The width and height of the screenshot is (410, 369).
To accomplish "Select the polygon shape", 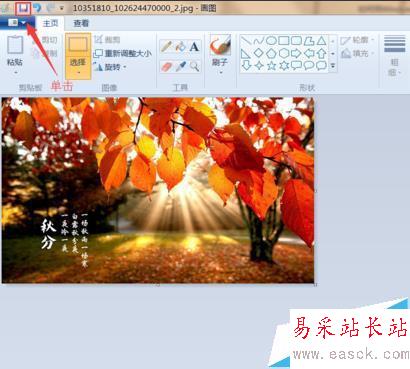I will (309, 41).
